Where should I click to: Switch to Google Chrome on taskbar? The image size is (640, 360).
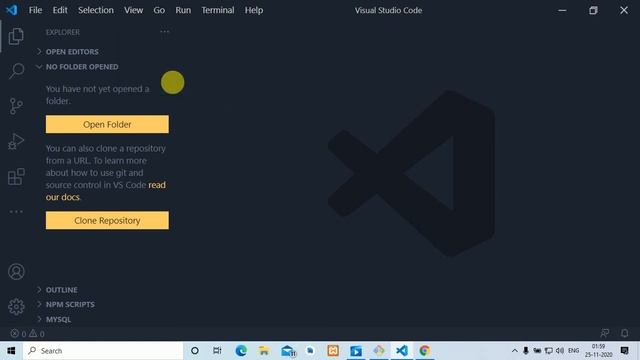pos(424,351)
